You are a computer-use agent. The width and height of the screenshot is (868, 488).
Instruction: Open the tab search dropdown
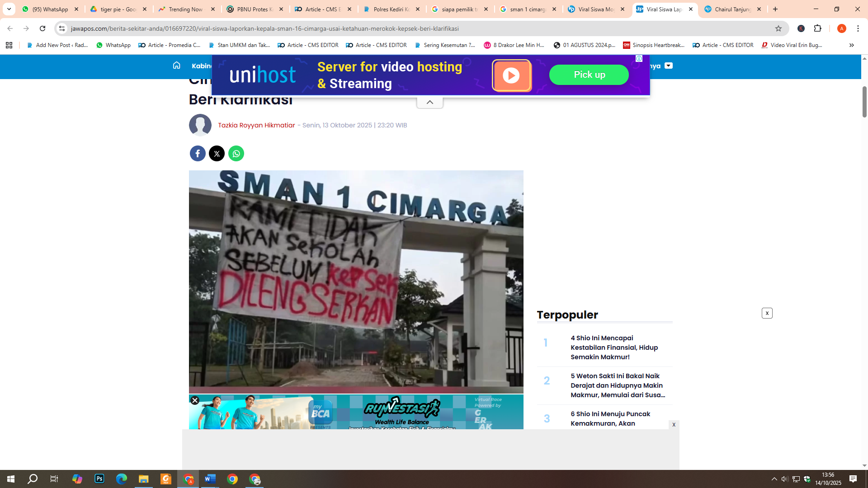(9, 9)
